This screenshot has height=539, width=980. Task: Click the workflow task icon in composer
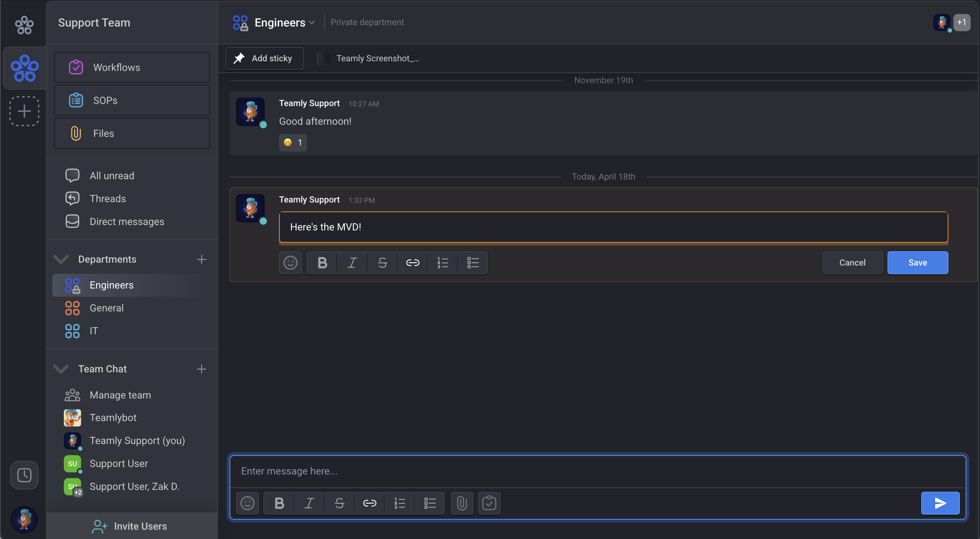pyautogui.click(x=489, y=503)
